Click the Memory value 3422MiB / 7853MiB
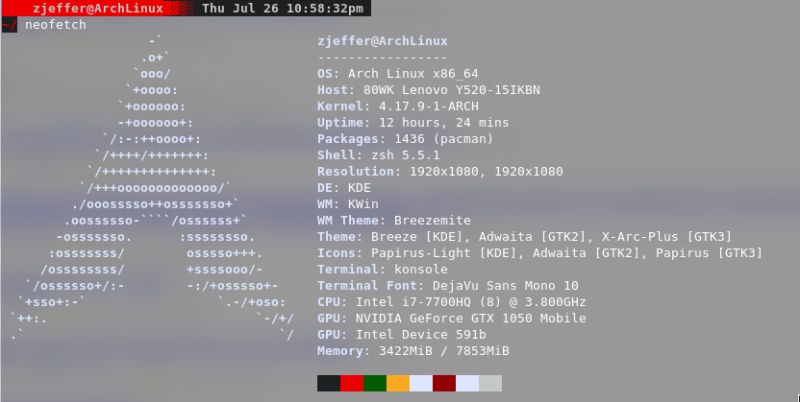This screenshot has height=402, width=800. [444, 351]
